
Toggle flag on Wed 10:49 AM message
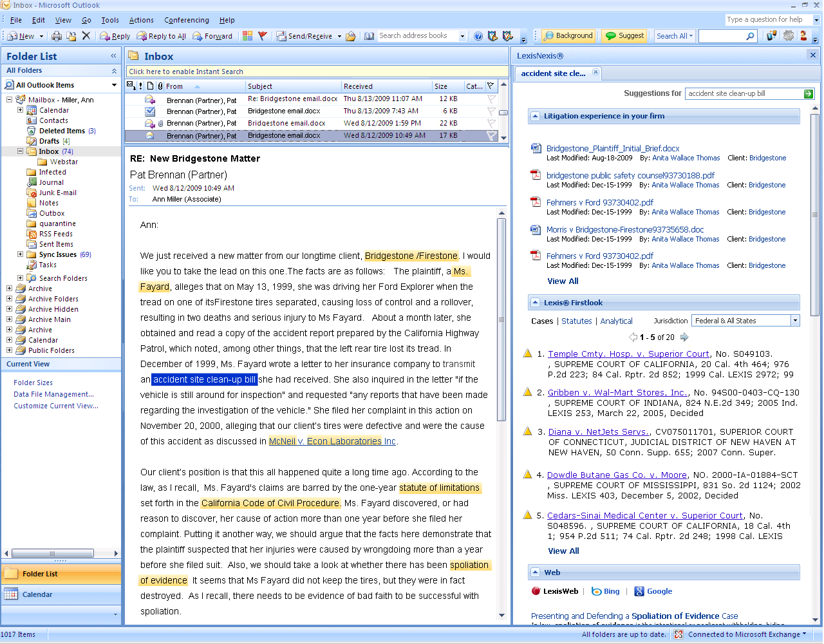click(x=492, y=136)
